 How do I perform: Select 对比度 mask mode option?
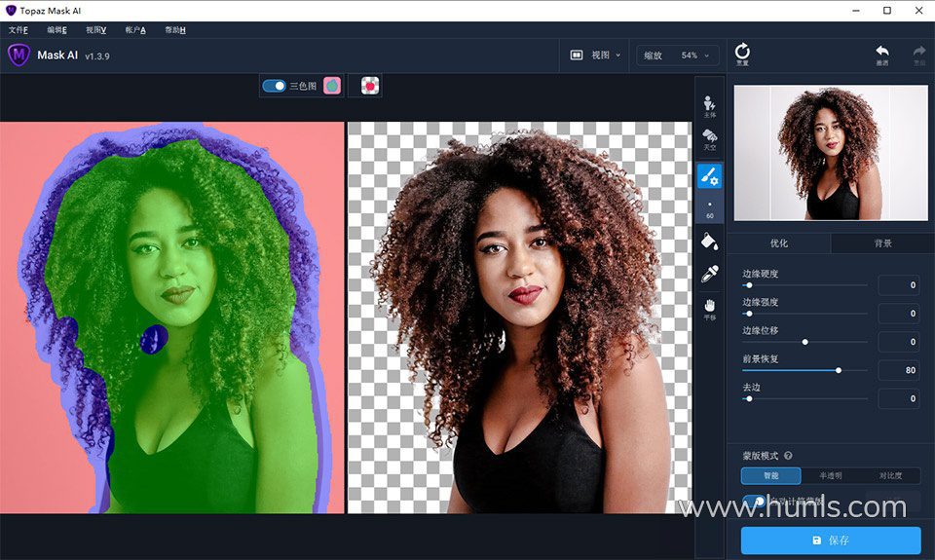(x=890, y=476)
